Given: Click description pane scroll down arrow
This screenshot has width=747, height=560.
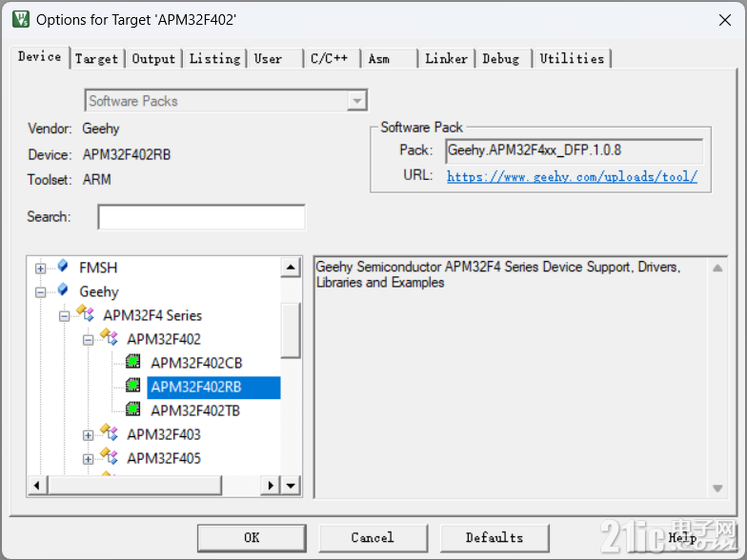Looking at the screenshot, I should point(717,488).
